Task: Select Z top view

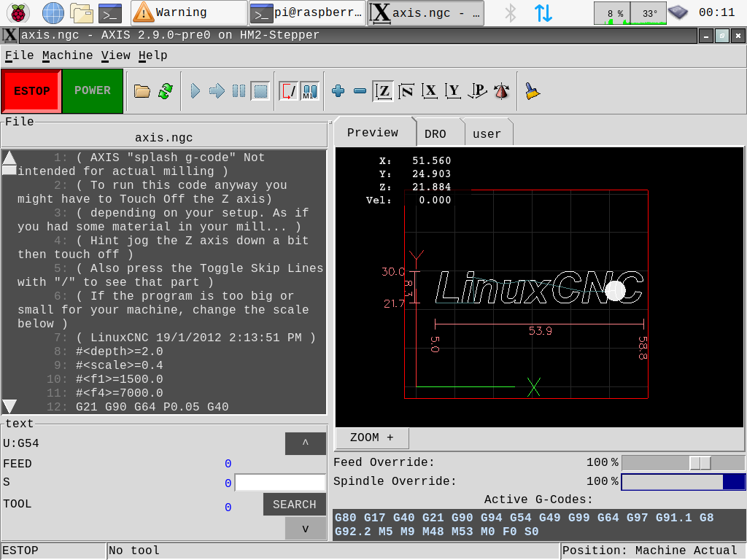Action: (x=383, y=91)
